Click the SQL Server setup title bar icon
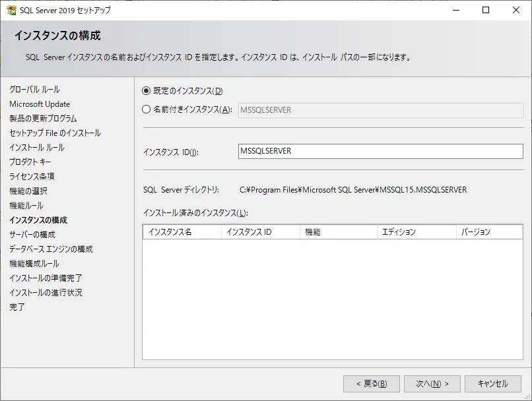The height and width of the screenshot is (401, 532). tap(11, 10)
